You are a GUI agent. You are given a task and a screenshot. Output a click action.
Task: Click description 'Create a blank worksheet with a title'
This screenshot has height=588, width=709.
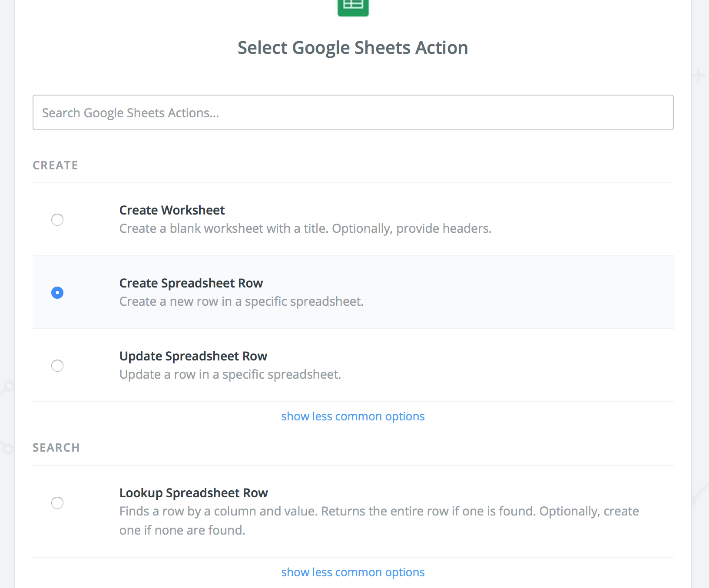coord(223,228)
